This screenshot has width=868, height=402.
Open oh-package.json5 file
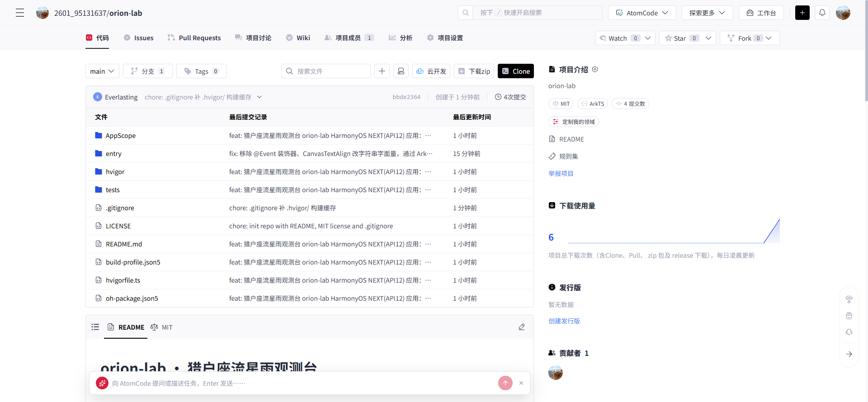[132, 298]
